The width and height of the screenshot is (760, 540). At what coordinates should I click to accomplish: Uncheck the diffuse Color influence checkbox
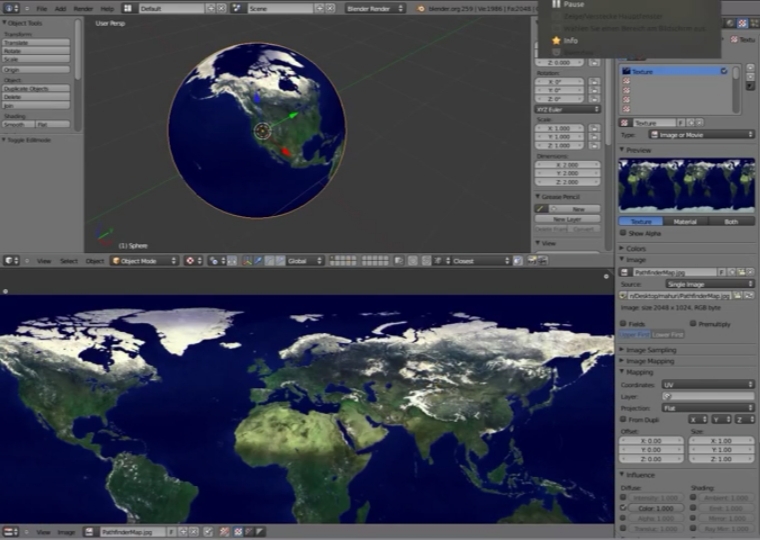point(623,508)
